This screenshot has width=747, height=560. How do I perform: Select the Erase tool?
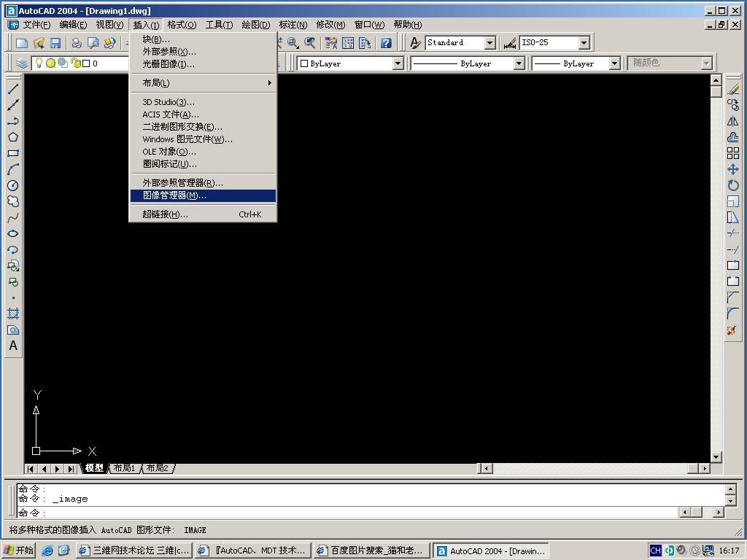click(733, 89)
